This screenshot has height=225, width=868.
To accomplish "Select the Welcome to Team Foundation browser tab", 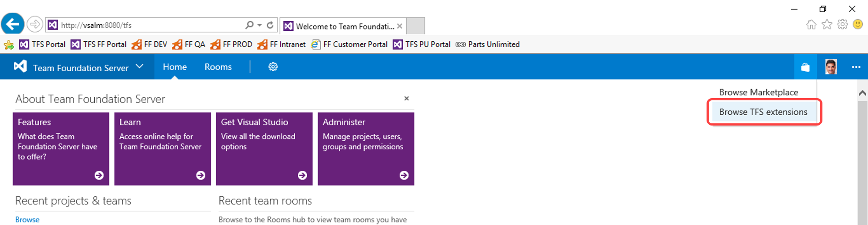I will pyautogui.click(x=343, y=26).
